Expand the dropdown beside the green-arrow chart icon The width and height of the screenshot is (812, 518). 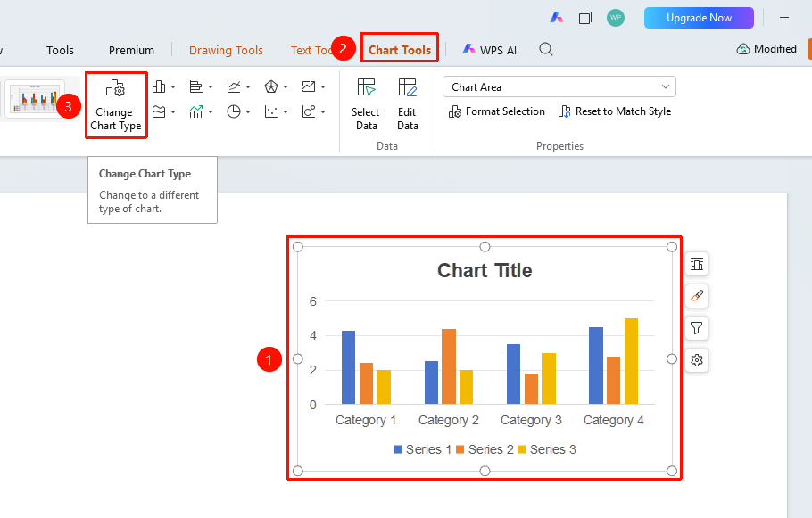[211, 111]
